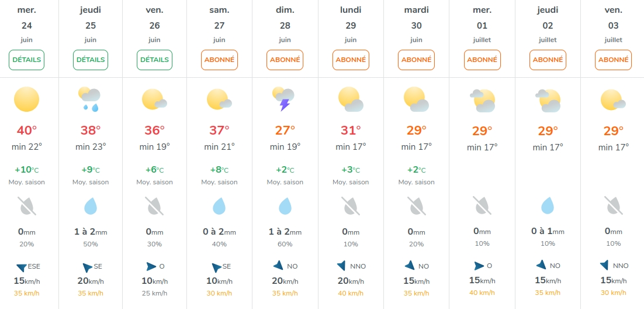Click the O wind arrow for vendredi 26

click(x=151, y=266)
